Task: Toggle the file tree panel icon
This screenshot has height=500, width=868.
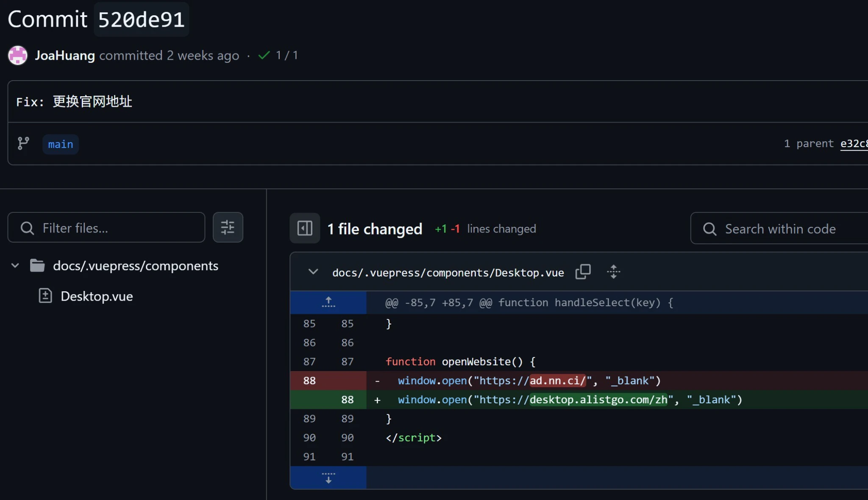Action: [x=305, y=228]
